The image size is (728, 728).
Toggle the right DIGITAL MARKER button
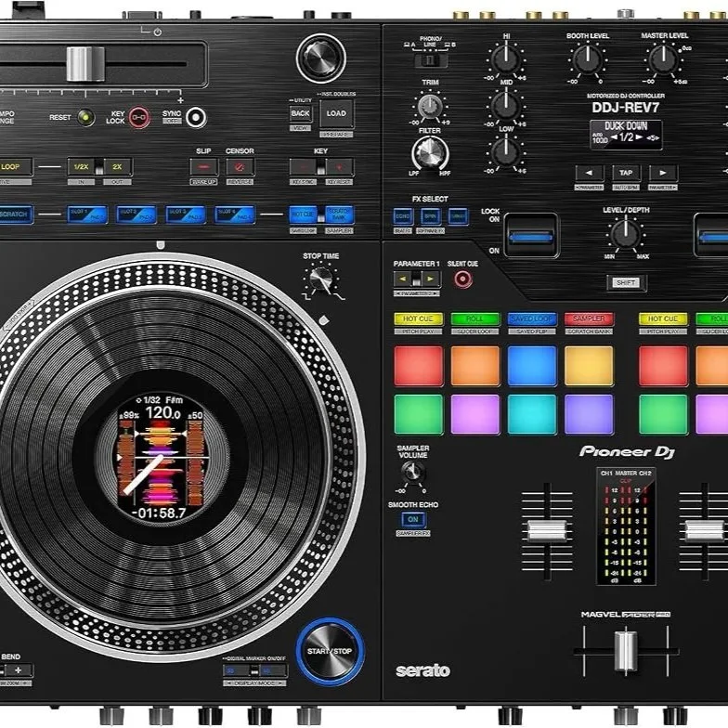(x=273, y=670)
